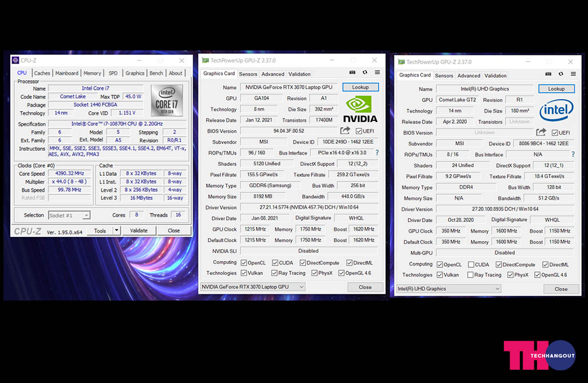The image size is (588, 383).
Task: Click the Close button at bottom of NVIDIA GPU-Z
Action: click(x=365, y=287)
